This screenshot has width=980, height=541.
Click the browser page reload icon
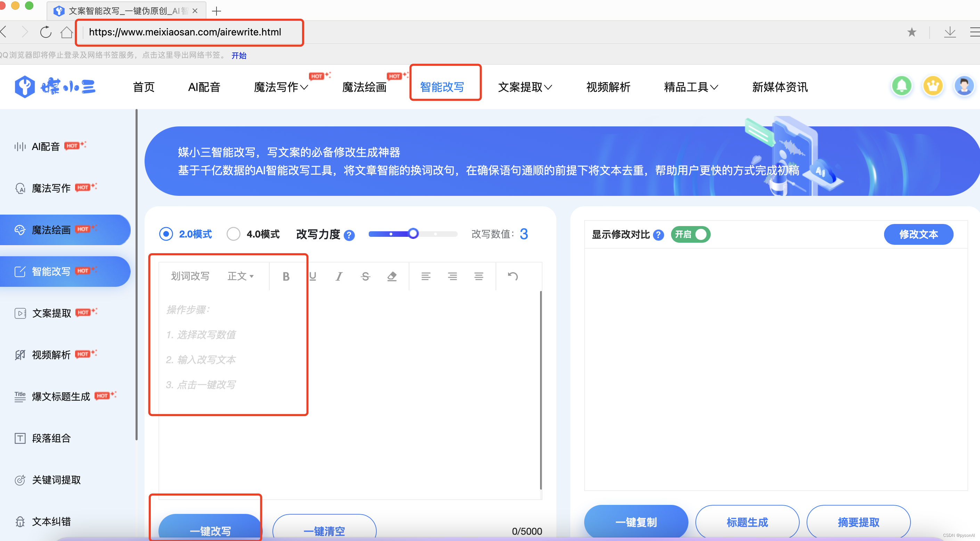[46, 32]
